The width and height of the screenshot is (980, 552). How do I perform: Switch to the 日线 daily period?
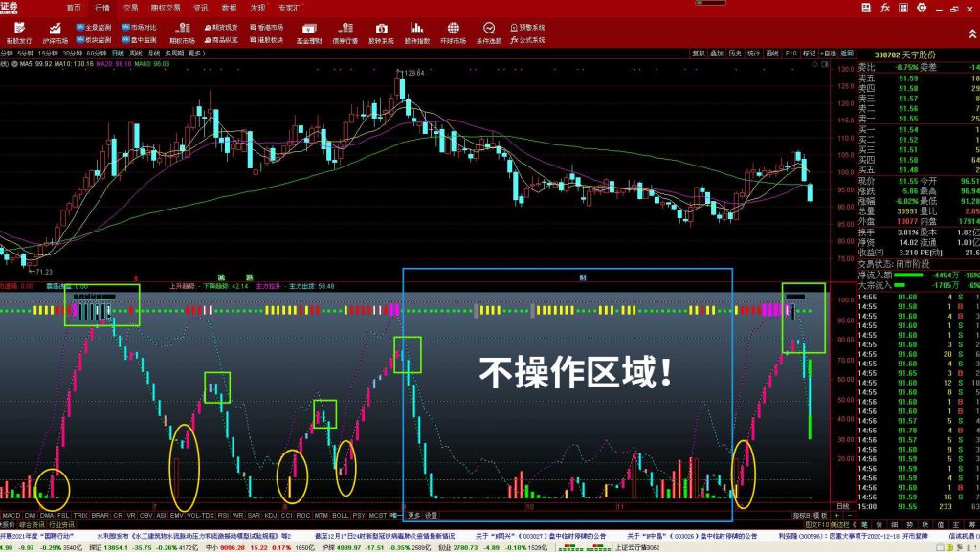click(x=118, y=54)
